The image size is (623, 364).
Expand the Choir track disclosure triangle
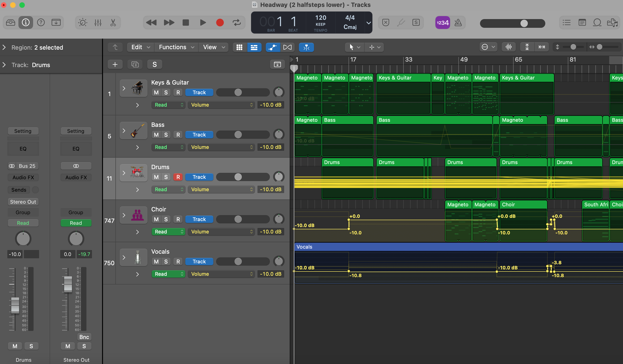[x=123, y=215]
